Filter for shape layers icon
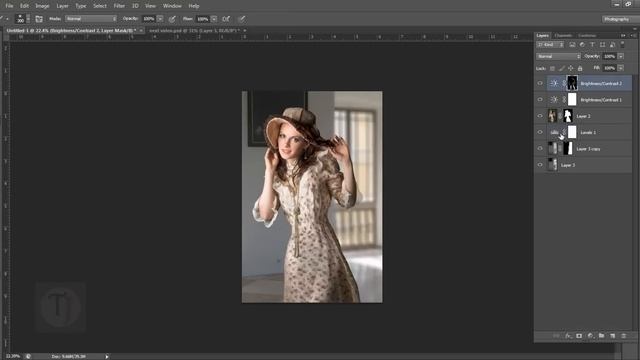 602,44
